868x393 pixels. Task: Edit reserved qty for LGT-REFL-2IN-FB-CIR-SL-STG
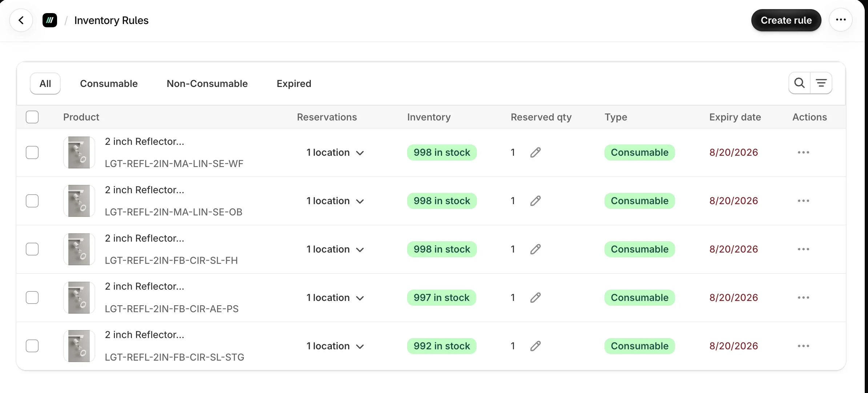coord(535,346)
